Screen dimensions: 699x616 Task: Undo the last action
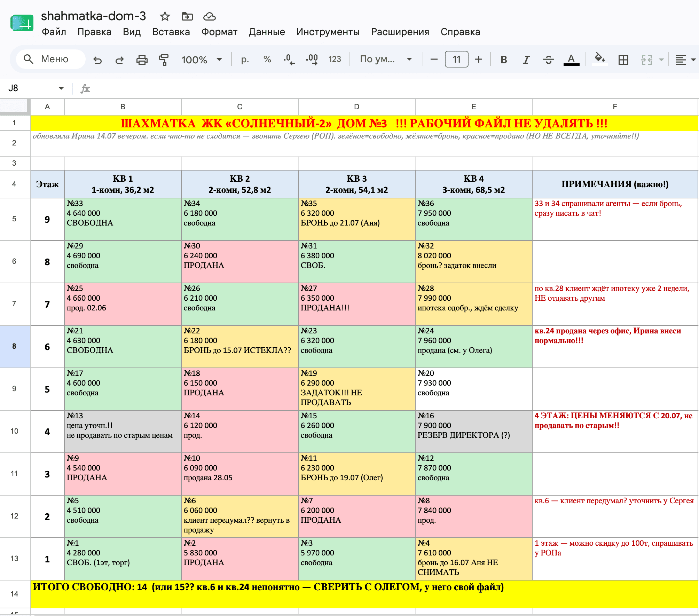click(97, 60)
